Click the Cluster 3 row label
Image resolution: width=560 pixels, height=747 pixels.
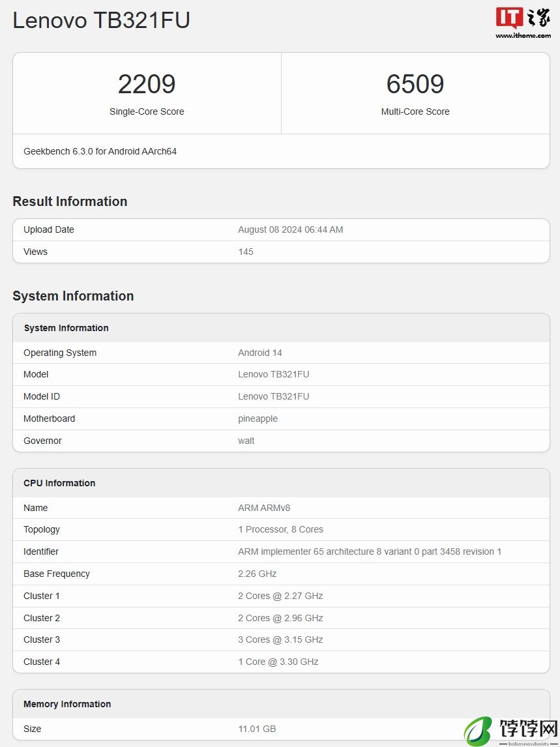42,639
